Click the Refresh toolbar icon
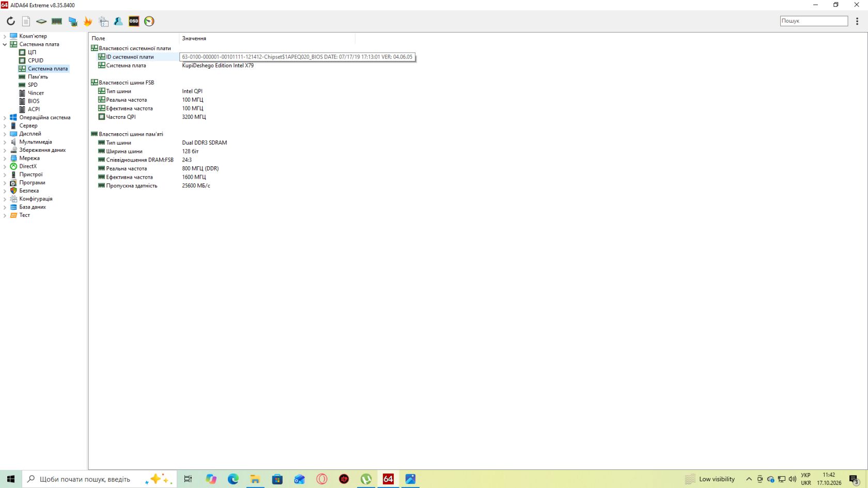The image size is (868, 488). (x=11, y=21)
